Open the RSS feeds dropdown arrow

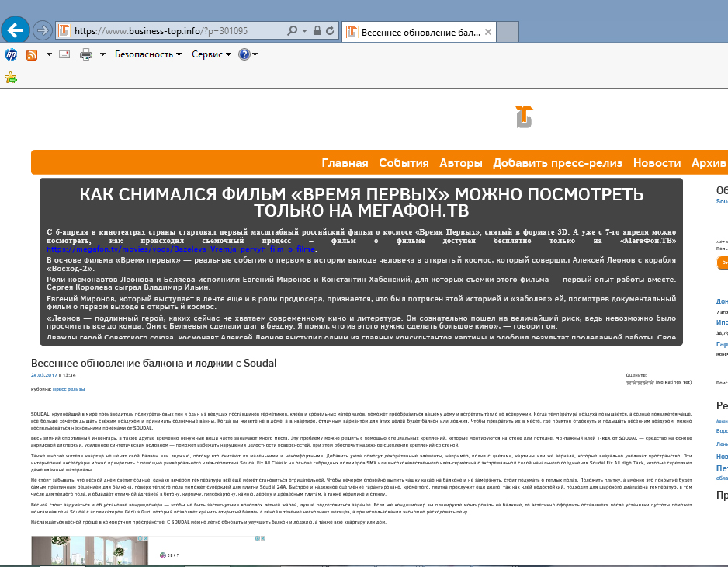pyautogui.click(x=49, y=54)
